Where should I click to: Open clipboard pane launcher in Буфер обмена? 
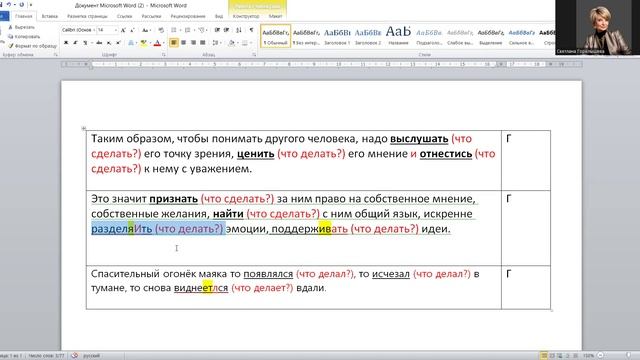click(56, 54)
